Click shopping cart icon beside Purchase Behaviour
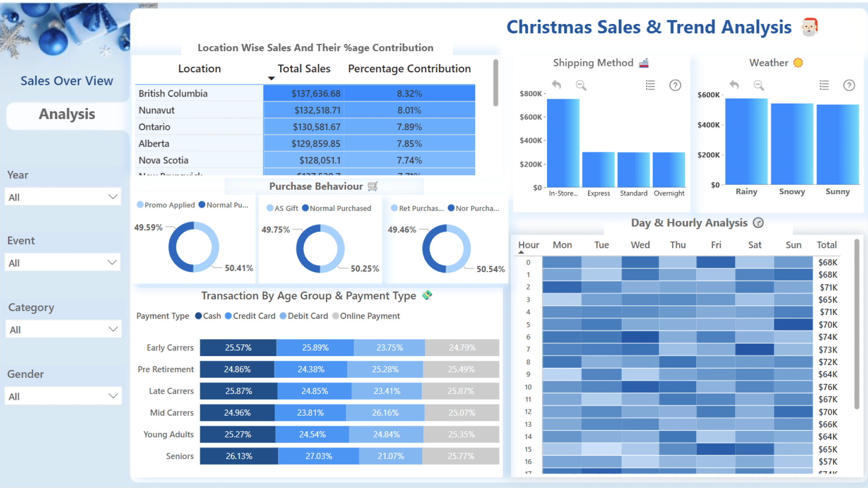 (x=373, y=186)
